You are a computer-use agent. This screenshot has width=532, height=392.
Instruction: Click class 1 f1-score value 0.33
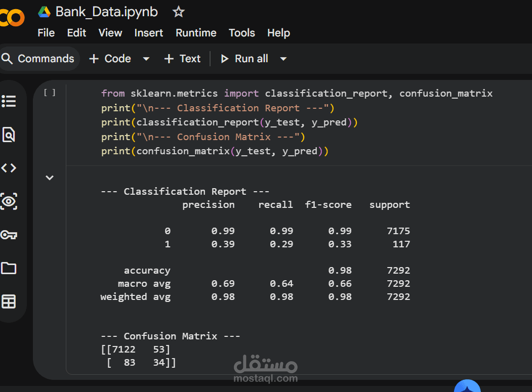pyautogui.click(x=340, y=244)
